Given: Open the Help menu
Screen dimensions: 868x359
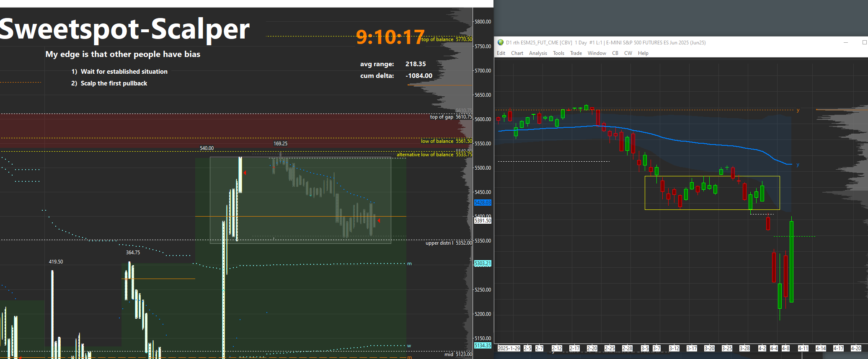Looking at the screenshot, I should pos(643,53).
